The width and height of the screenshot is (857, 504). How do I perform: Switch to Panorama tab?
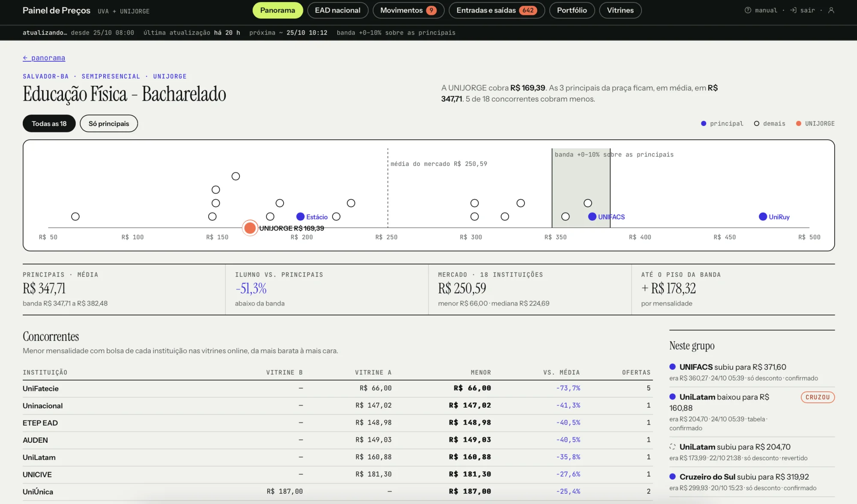[x=278, y=10]
